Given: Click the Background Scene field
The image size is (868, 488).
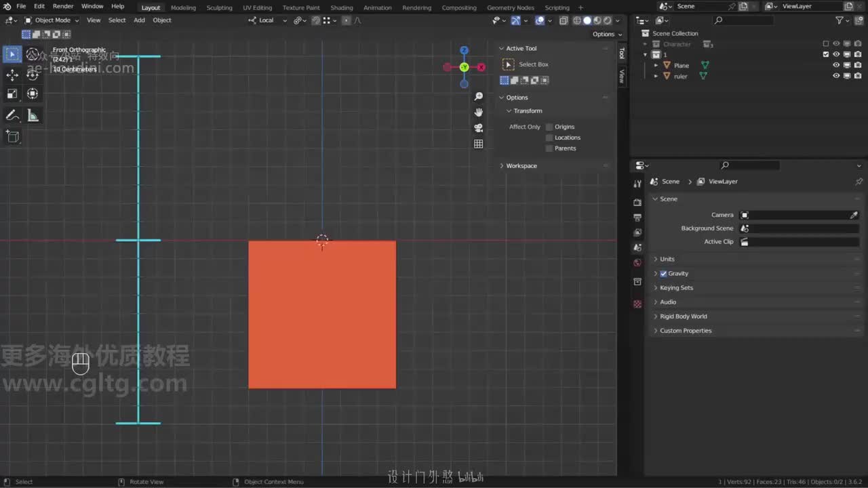Looking at the screenshot, I should pos(800,228).
